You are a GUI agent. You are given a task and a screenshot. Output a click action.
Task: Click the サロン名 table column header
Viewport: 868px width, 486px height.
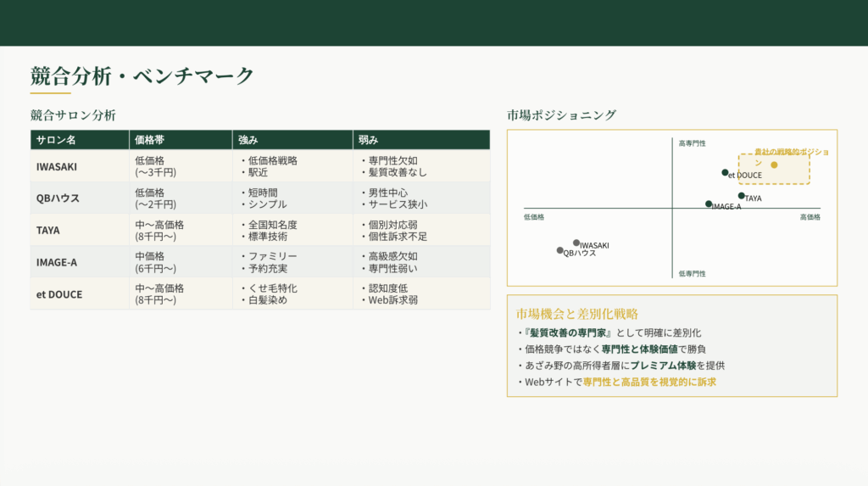tap(56, 140)
